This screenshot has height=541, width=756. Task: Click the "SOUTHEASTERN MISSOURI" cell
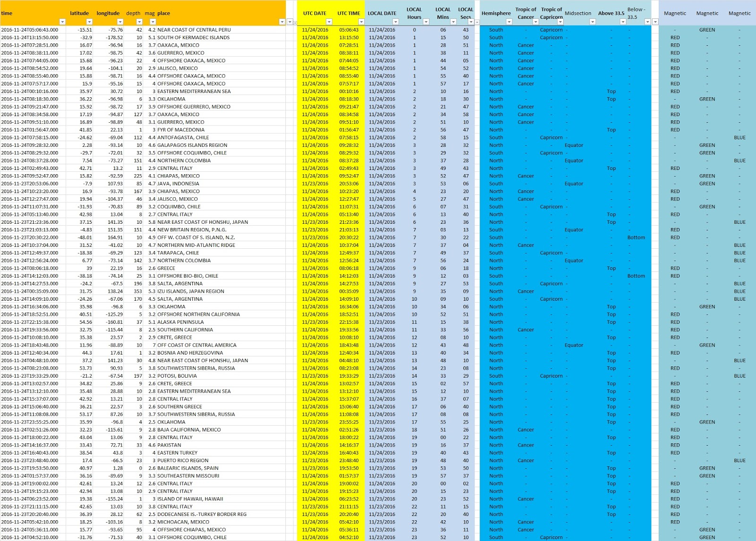pyautogui.click(x=221, y=476)
